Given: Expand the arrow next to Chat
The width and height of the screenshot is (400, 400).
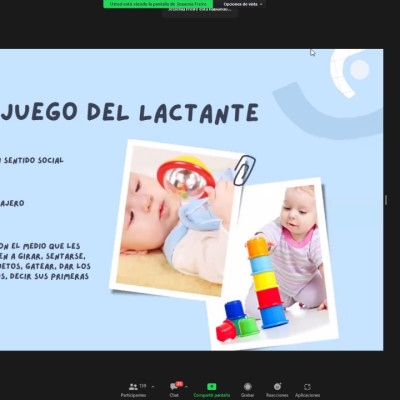Looking at the screenshot, I should (x=186, y=387).
